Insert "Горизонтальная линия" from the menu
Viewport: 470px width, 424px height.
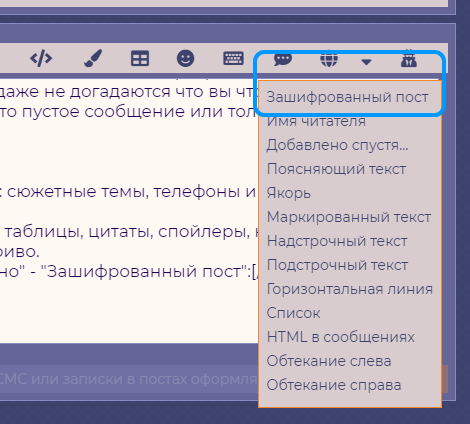[x=350, y=289]
